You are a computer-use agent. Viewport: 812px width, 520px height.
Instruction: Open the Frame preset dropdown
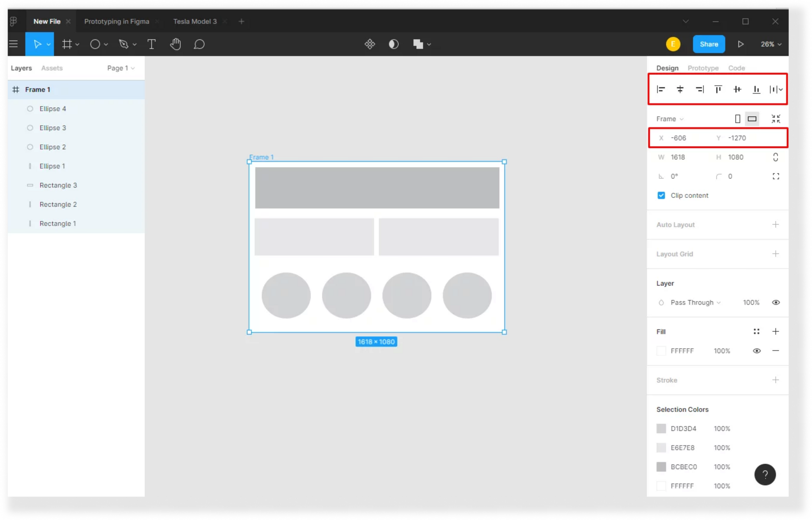(670, 119)
